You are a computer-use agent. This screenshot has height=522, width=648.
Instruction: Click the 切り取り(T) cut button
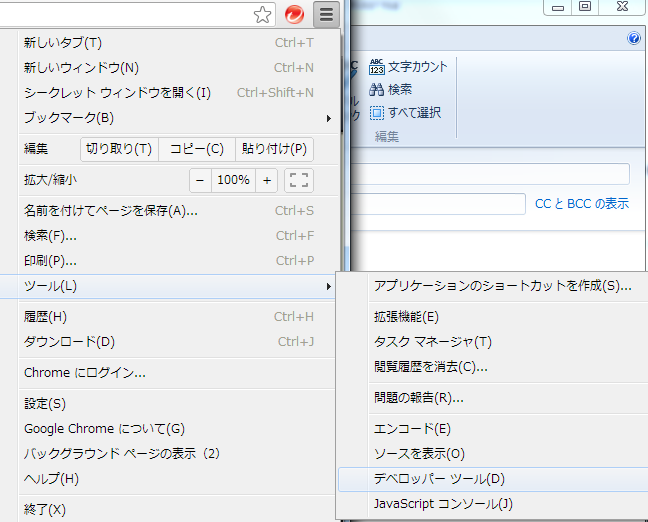pyautogui.click(x=119, y=149)
